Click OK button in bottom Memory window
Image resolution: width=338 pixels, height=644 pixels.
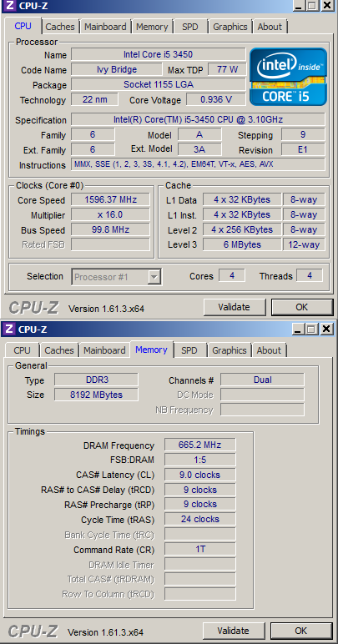click(x=301, y=631)
